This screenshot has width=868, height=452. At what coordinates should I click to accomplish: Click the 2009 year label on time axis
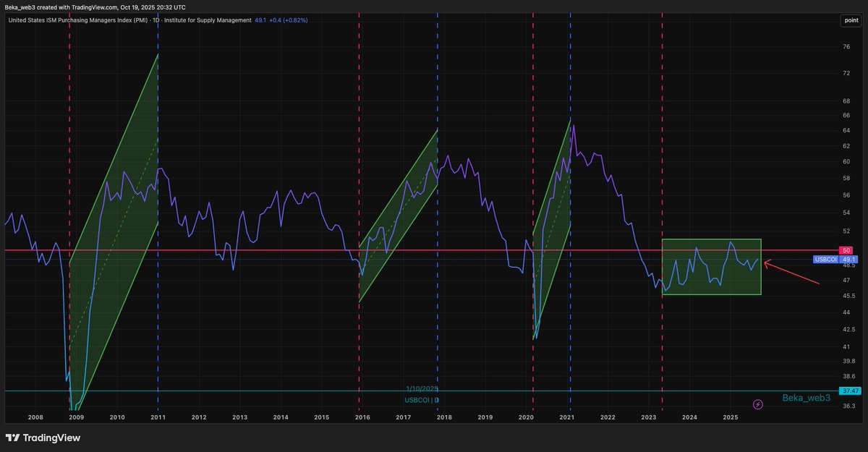pyautogui.click(x=77, y=417)
